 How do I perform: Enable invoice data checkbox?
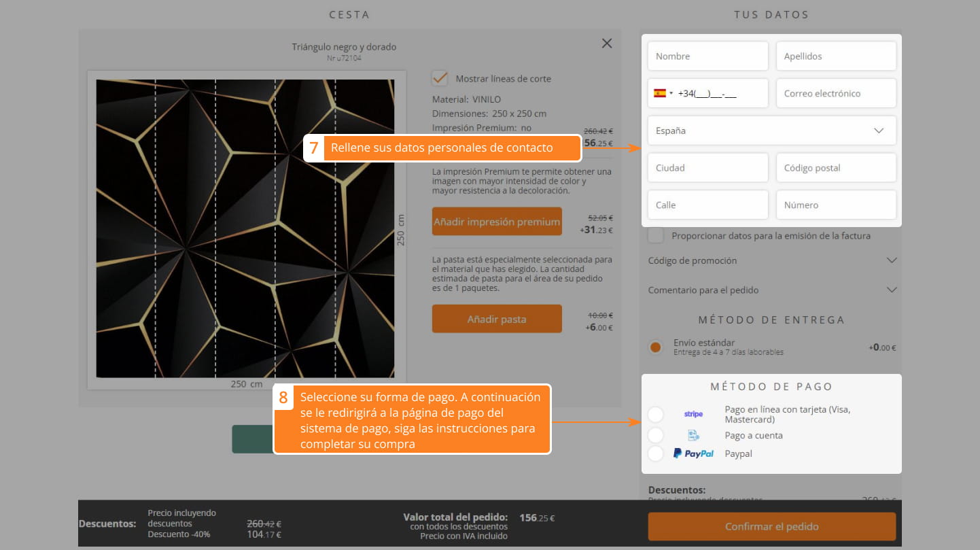656,236
